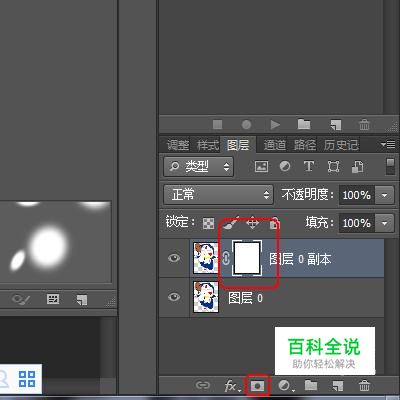Click the blue four-squares grid icon
Screen dimensions: 400x400
pyautogui.click(x=27, y=379)
